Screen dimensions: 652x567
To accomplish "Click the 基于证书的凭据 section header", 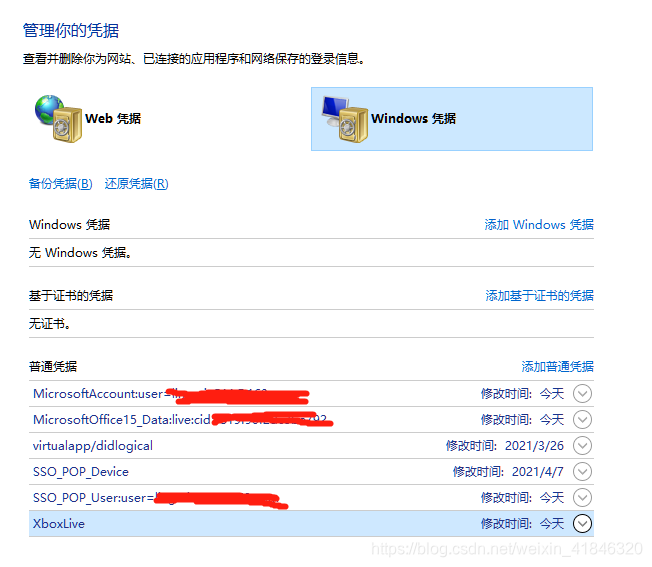I will point(71,296).
